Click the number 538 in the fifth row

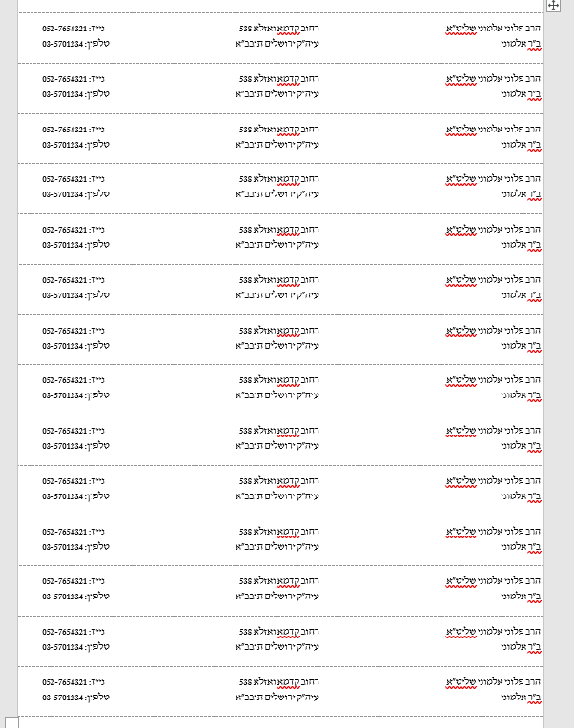pos(245,230)
